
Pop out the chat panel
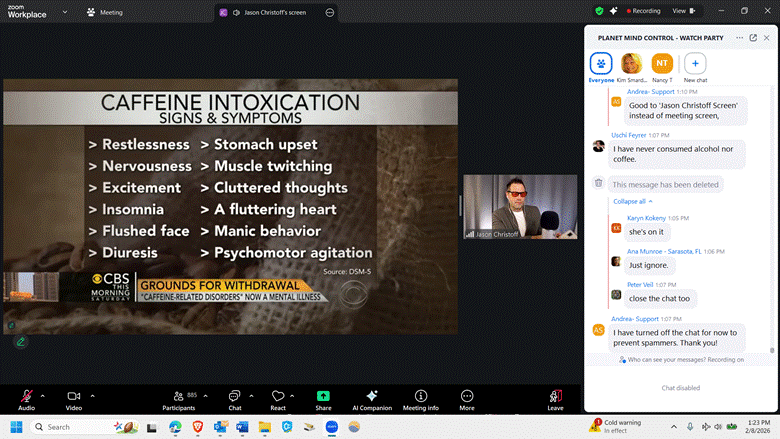pyautogui.click(x=753, y=38)
